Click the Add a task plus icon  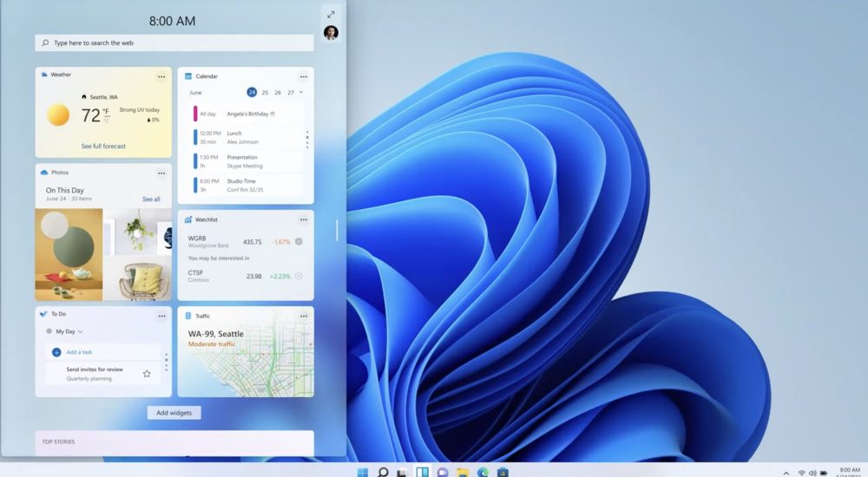(x=56, y=352)
